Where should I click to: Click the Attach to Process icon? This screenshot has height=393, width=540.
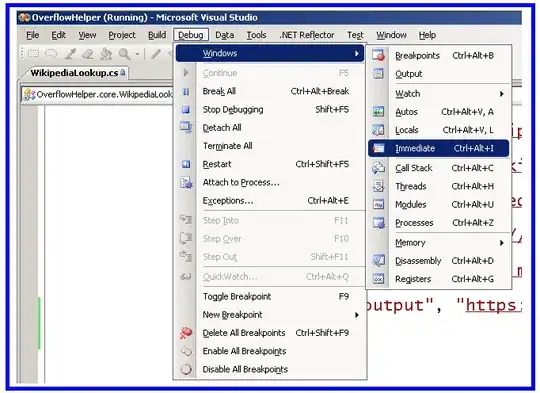(x=186, y=183)
